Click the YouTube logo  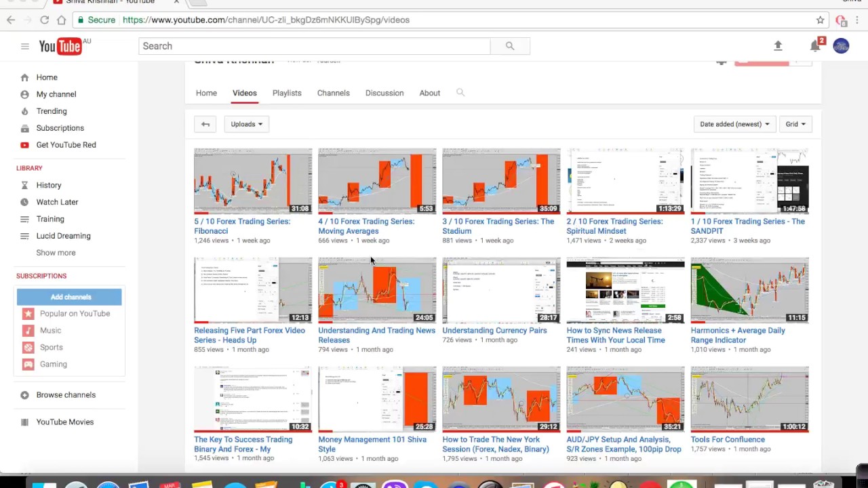point(60,46)
